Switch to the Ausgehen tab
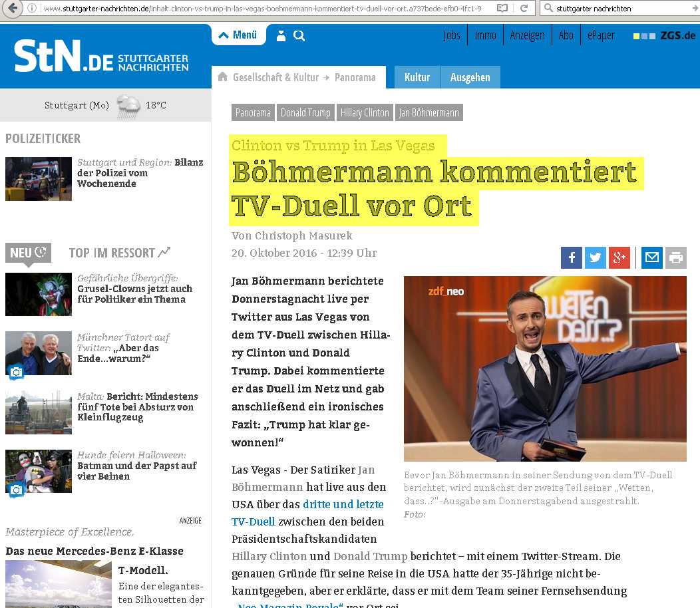This screenshot has height=608, width=700. 470,77
